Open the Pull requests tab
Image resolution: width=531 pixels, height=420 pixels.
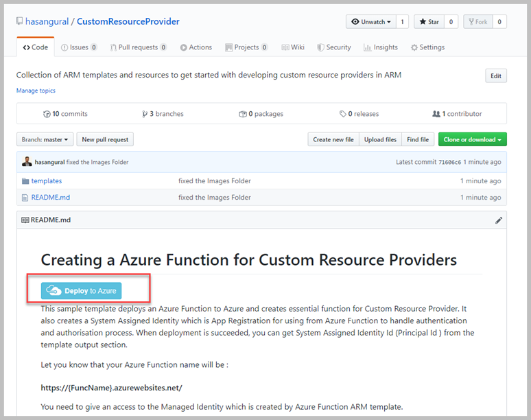click(138, 47)
